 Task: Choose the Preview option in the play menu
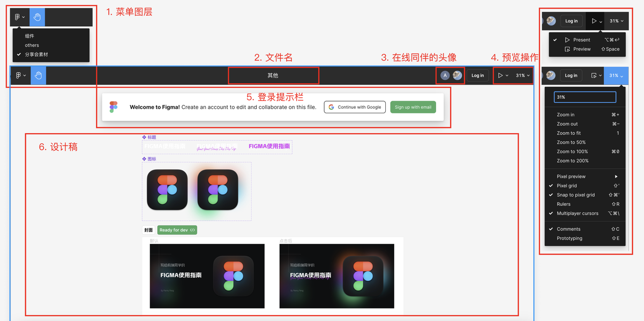point(587,49)
